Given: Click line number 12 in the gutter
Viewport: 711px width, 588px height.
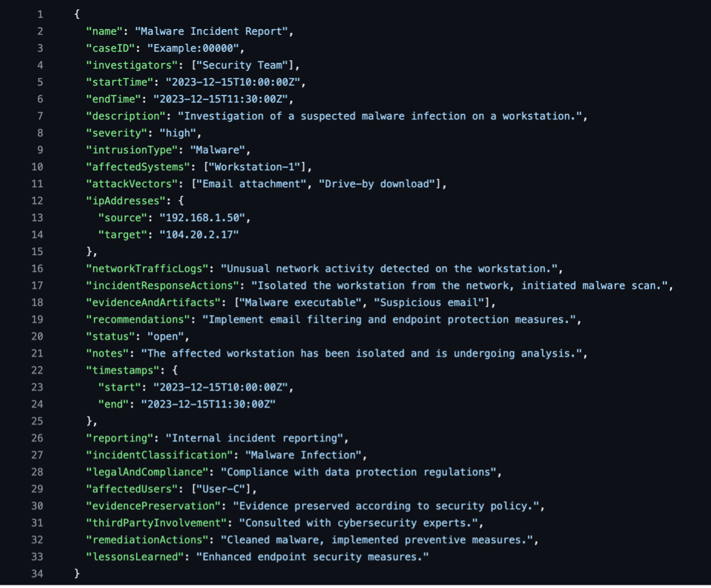Looking at the screenshot, I should coord(37,201).
